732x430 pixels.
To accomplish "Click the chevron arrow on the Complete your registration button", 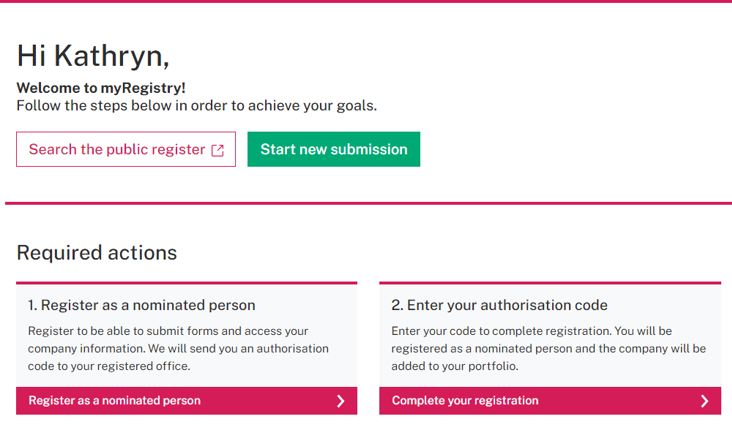I will 704,401.
